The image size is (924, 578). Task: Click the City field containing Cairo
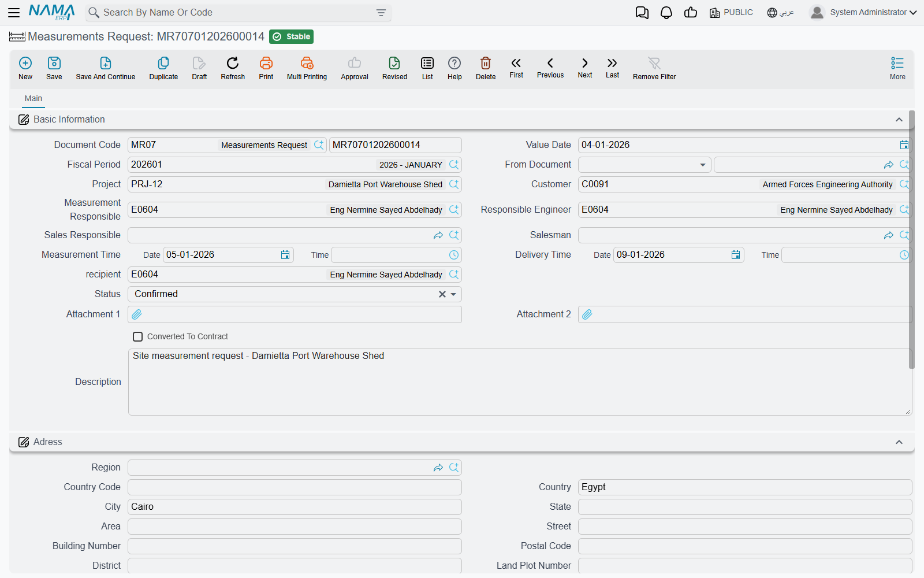(295, 507)
